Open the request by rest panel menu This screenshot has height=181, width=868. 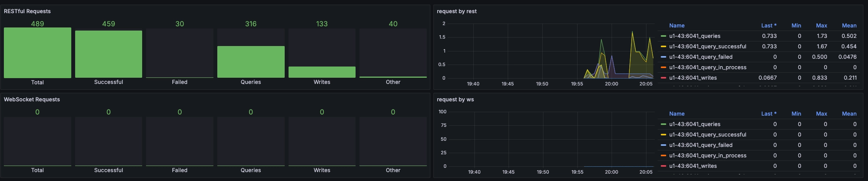point(456,11)
